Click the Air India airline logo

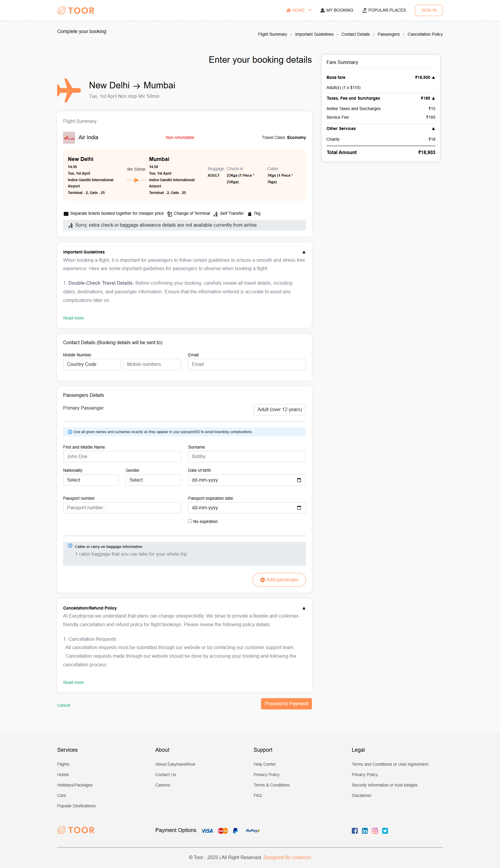(69, 138)
